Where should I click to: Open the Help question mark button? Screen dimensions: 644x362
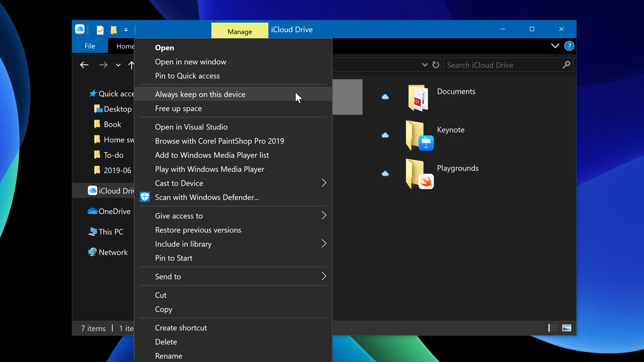(569, 46)
